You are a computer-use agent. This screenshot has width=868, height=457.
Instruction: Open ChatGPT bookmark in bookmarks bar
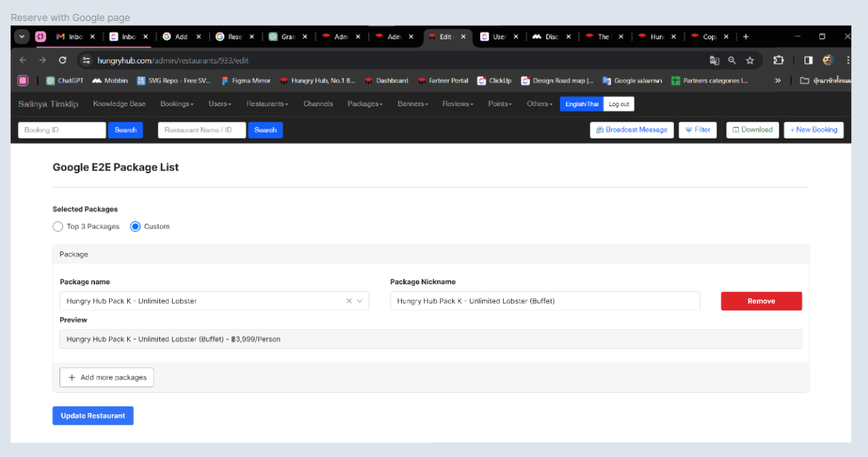tap(65, 81)
